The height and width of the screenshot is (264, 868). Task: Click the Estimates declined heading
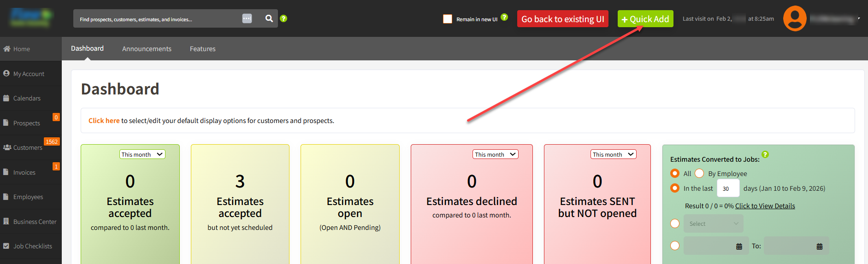(472, 201)
